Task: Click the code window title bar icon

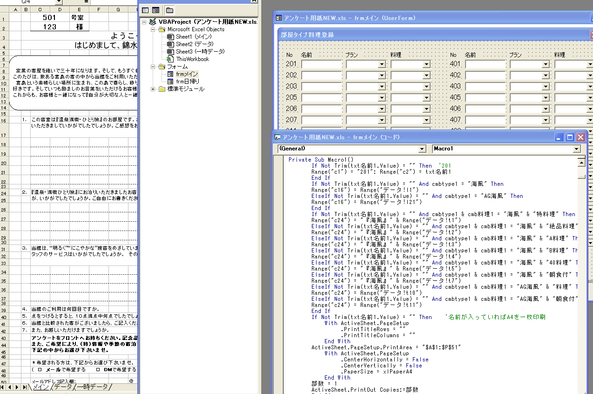Action: [x=278, y=137]
